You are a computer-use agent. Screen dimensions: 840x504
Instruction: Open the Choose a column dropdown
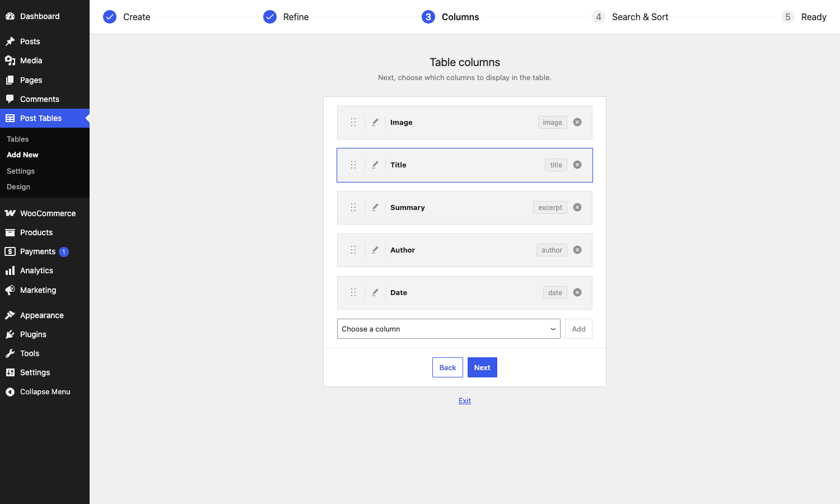(449, 329)
